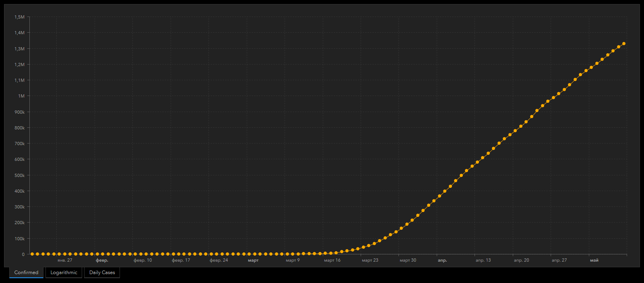Click the 'февр. 24' date label

(x=219, y=260)
